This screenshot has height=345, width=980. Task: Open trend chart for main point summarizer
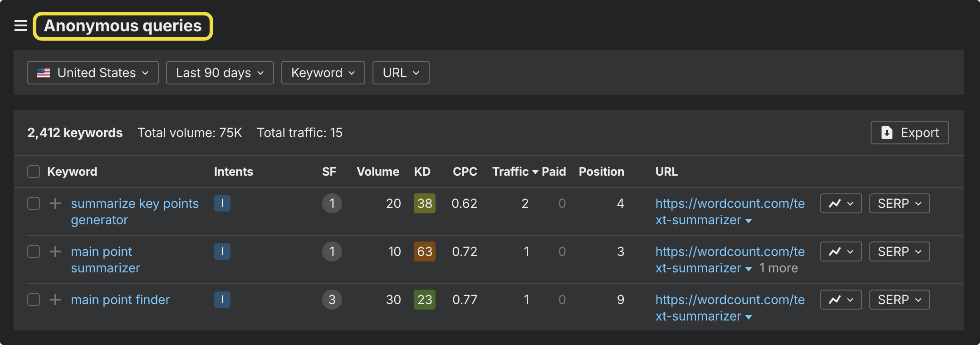pos(841,251)
